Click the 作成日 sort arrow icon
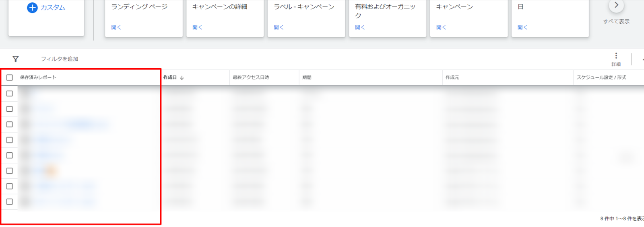 [x=182, y=78]
